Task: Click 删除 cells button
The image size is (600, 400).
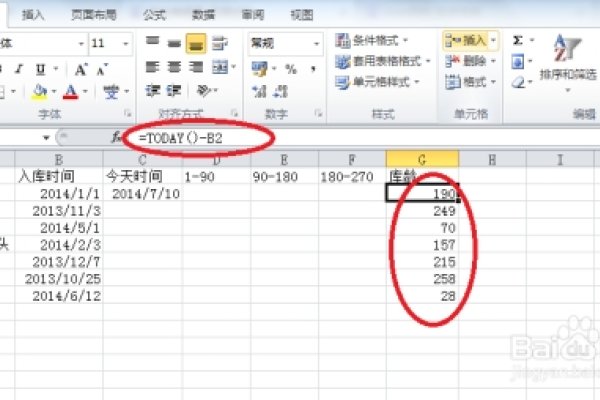Action: point(466,61)
